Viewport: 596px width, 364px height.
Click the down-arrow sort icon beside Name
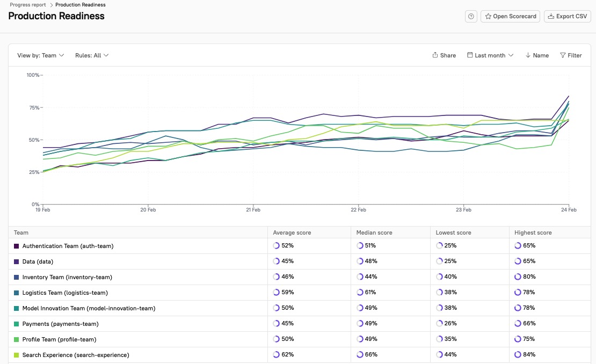pyautogui.click(x=528, y=55)
